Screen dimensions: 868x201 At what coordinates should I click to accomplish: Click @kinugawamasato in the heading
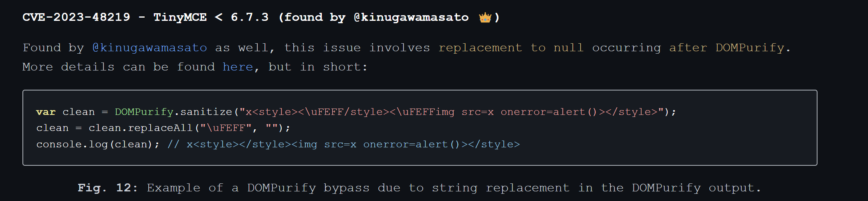point(411,17)
